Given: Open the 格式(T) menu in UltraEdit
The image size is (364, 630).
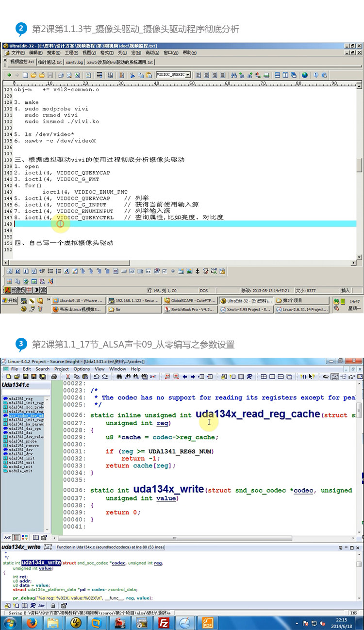Looking at the screenshot, I should tap(106, 53).
